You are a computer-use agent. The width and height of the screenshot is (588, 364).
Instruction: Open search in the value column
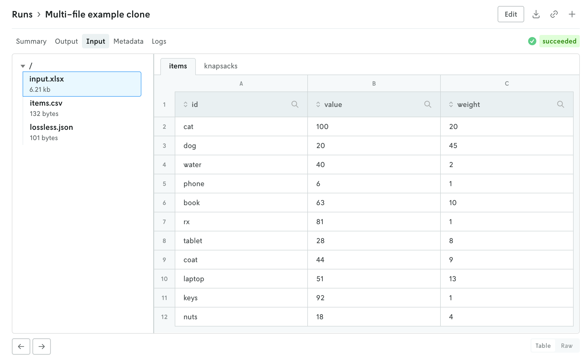tap(428, 104)
